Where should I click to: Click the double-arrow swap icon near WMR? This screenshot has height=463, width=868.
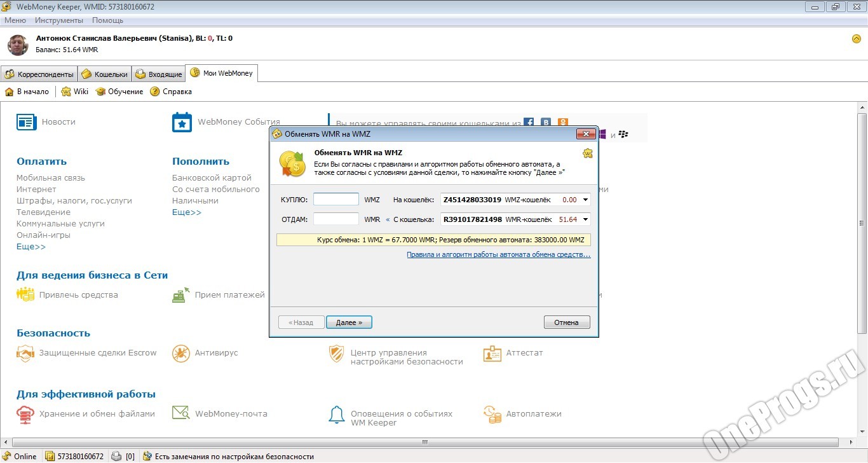388,219
